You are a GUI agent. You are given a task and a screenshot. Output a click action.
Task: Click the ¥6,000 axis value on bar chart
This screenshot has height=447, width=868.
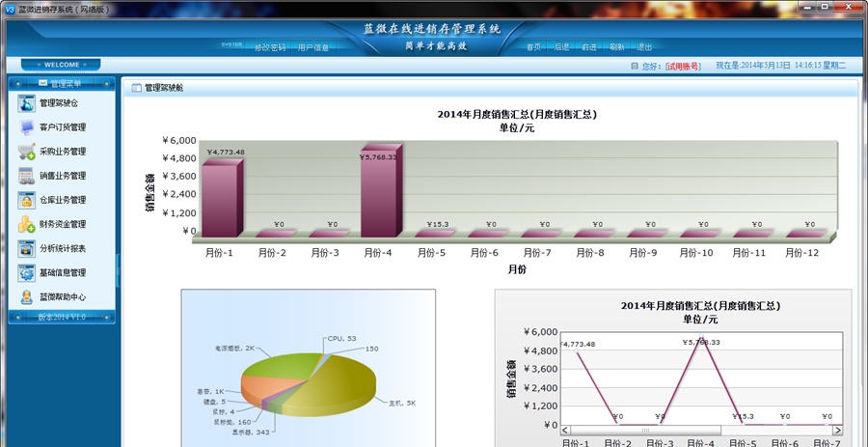[180, 141]
